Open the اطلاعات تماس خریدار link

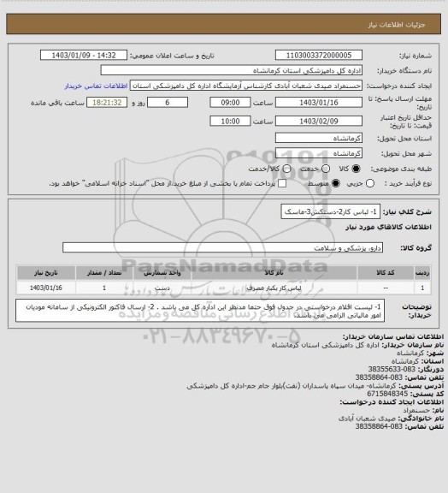click(x=96, y=86)
